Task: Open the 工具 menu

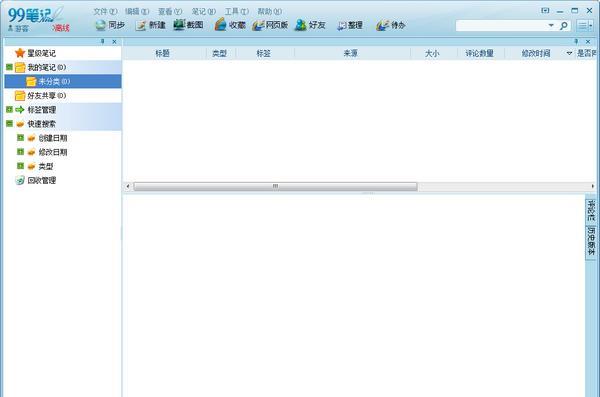Action: pyautogui.click(x=236, y=11)
